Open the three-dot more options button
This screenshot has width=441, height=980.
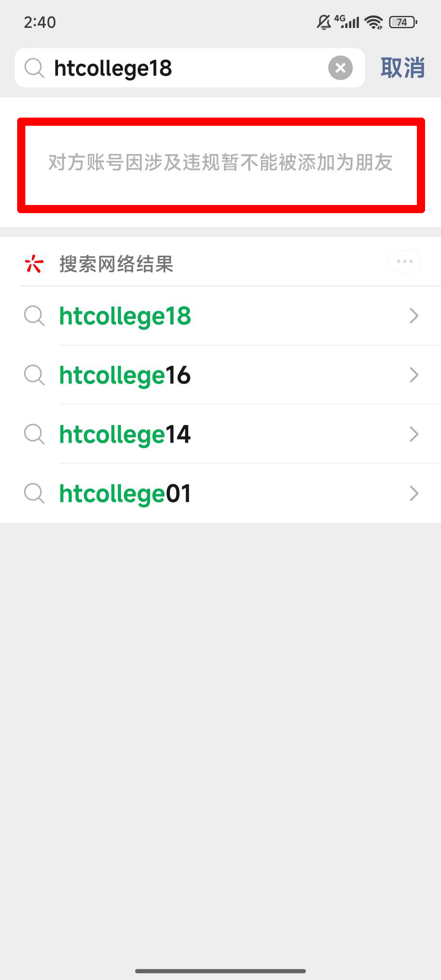[404, 261]
